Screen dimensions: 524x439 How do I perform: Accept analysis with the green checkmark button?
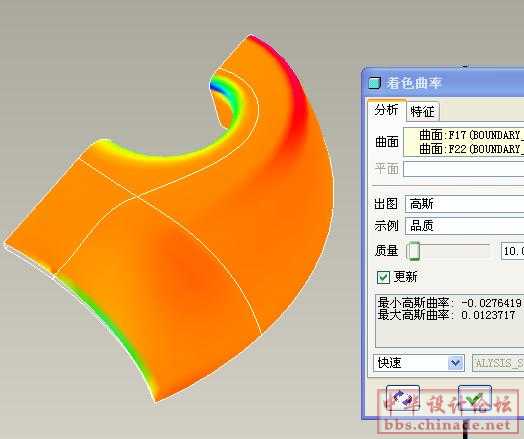[x=475, y=399]
